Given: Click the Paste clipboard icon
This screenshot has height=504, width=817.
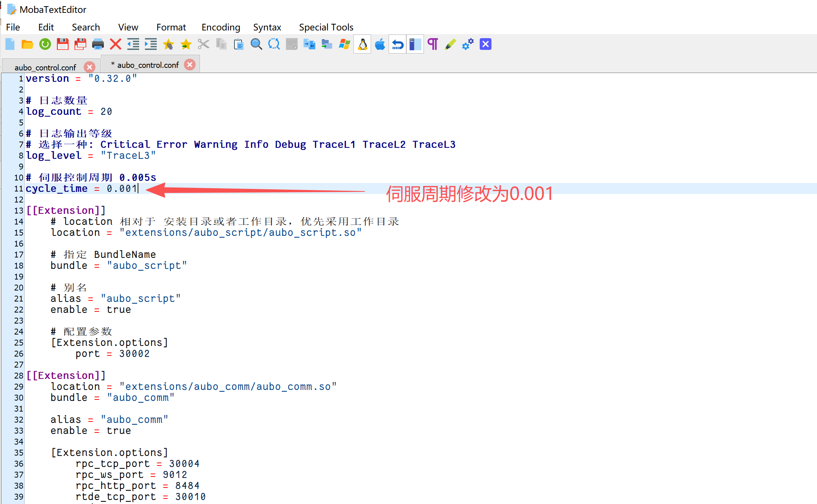Looking at the screenshot, I should pos(239,44).
